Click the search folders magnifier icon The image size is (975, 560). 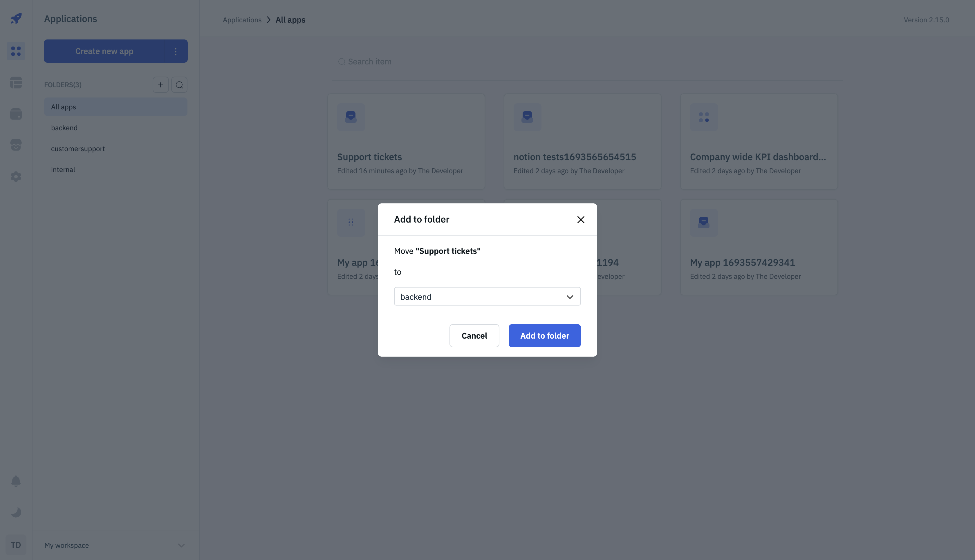(x=179, y=85)
